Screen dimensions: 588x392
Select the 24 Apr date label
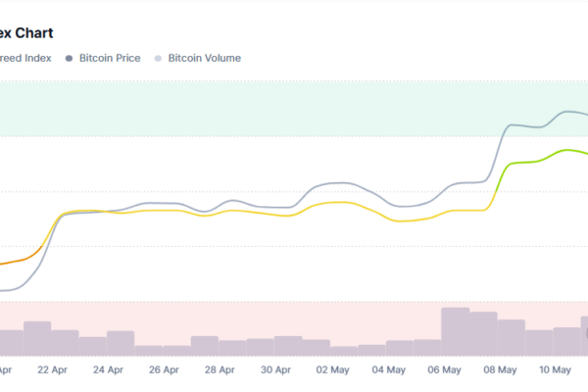(108, 369)
